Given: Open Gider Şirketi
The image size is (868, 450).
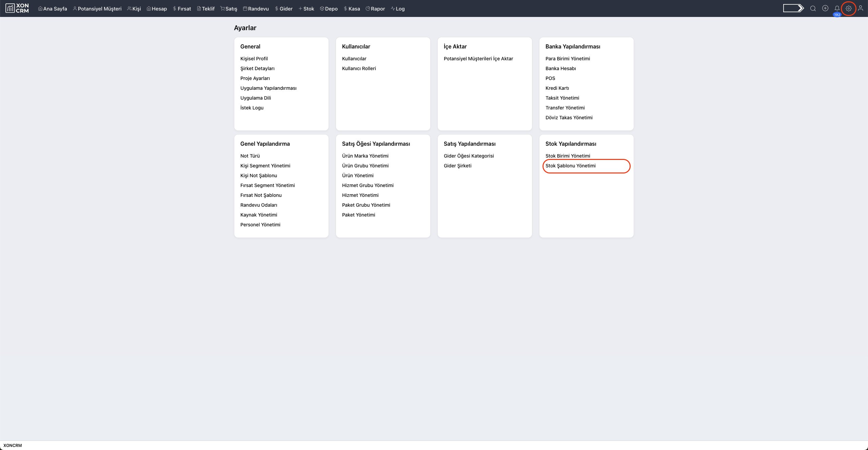Looking at the screenshot, I should (x=457, y=166).
